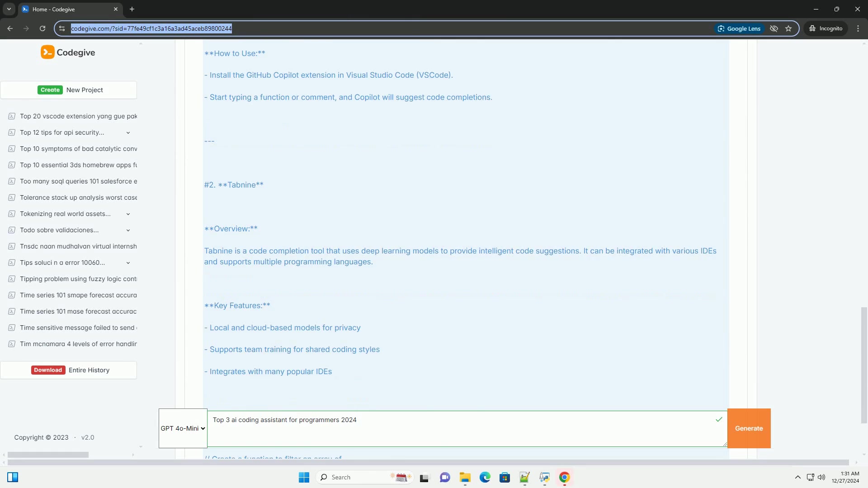The width and height of the screenshot is (868, 488).
Task: Click the page horizontal scrollbar thumb
Action: [x=428, y=462]
